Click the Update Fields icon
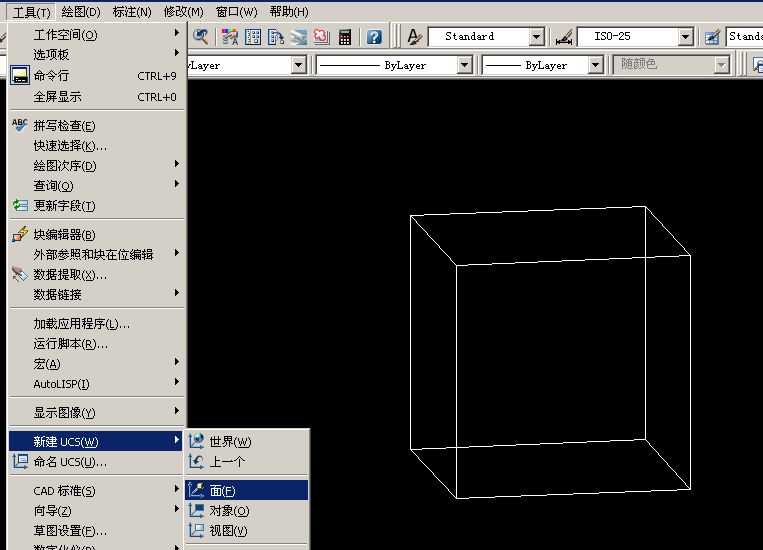Image resolution: width=763 pixels, height=550 pixels. coord(20,205)
